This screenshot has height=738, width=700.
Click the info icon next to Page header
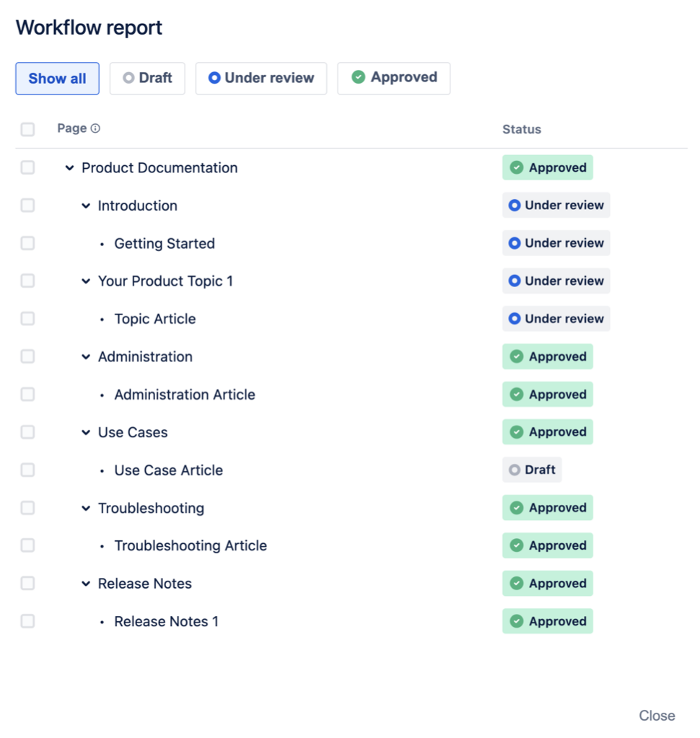94,128
